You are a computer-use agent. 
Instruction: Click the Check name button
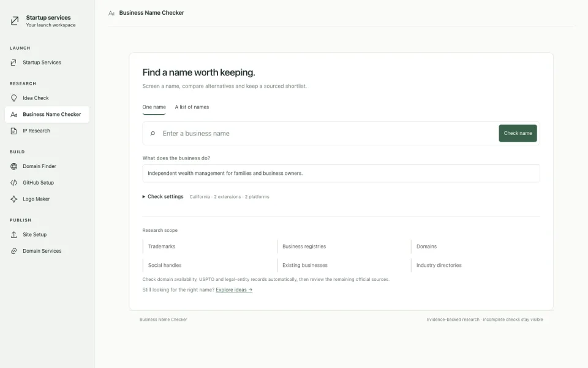[518, 133]
